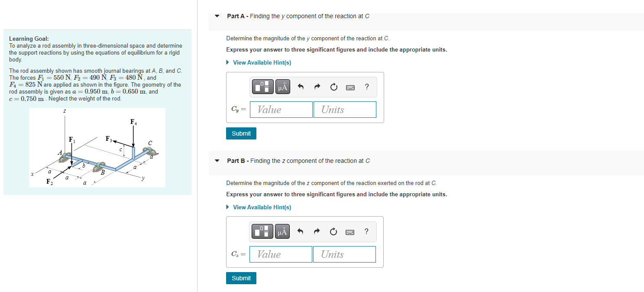Click the question mark help icon in Part A

click(366, 86)
